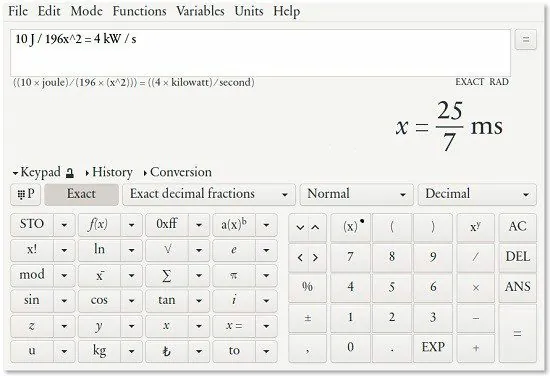Click the cursor right arrow
Viewport: 550px width, 376px height.
315,258
